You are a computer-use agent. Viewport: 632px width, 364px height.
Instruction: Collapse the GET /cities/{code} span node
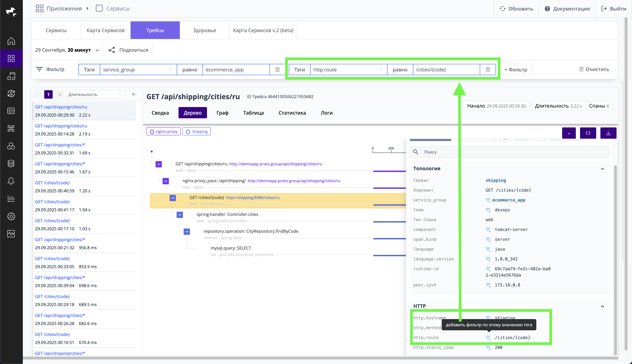(x=173, y=198)
